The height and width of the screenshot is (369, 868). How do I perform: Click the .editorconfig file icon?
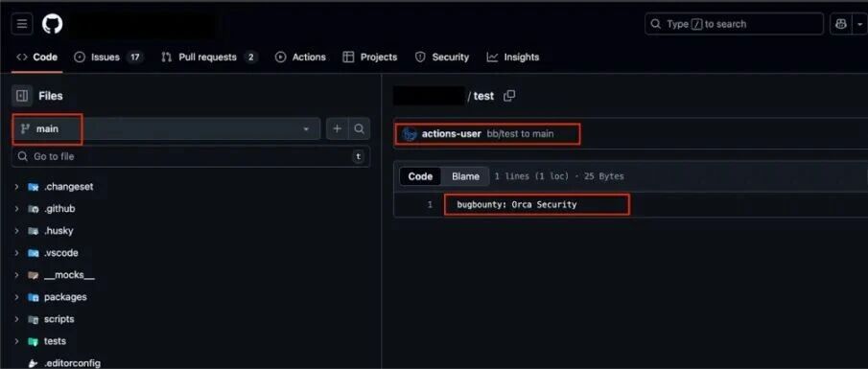(34, 363)
